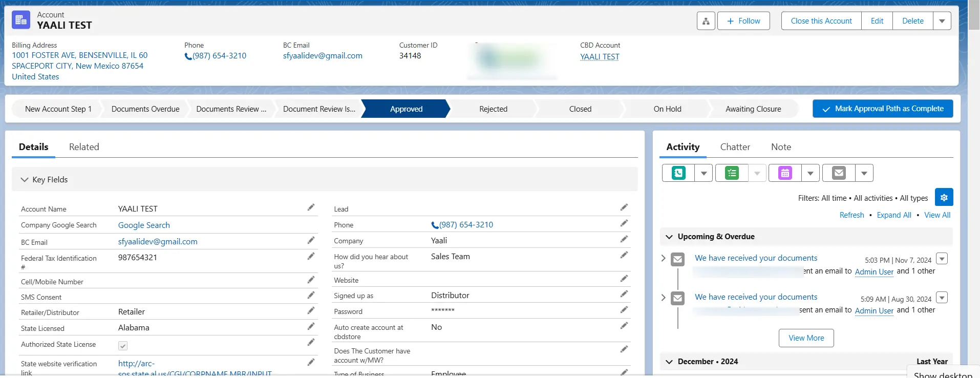Select the Documents Overdue path stage
The width and height of the screenshot is (980, 378).
click(145, 109)
